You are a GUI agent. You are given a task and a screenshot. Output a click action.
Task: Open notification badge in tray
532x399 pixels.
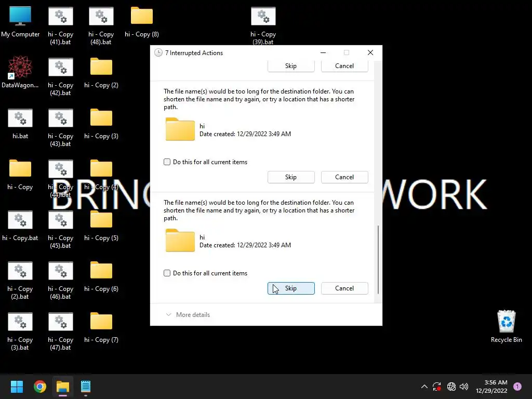point(517,387)
